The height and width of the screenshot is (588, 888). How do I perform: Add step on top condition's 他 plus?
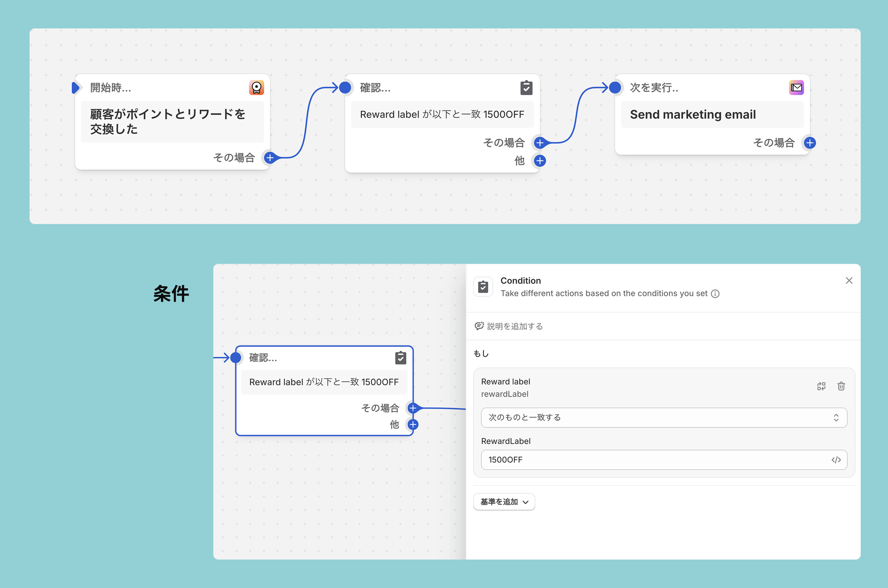point(540,161)
